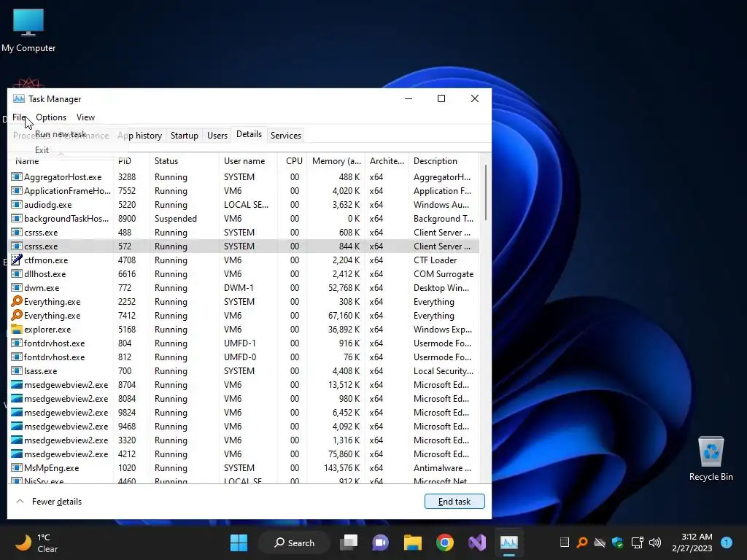Open the View menu
747x560 pixels.
(86, 117)
